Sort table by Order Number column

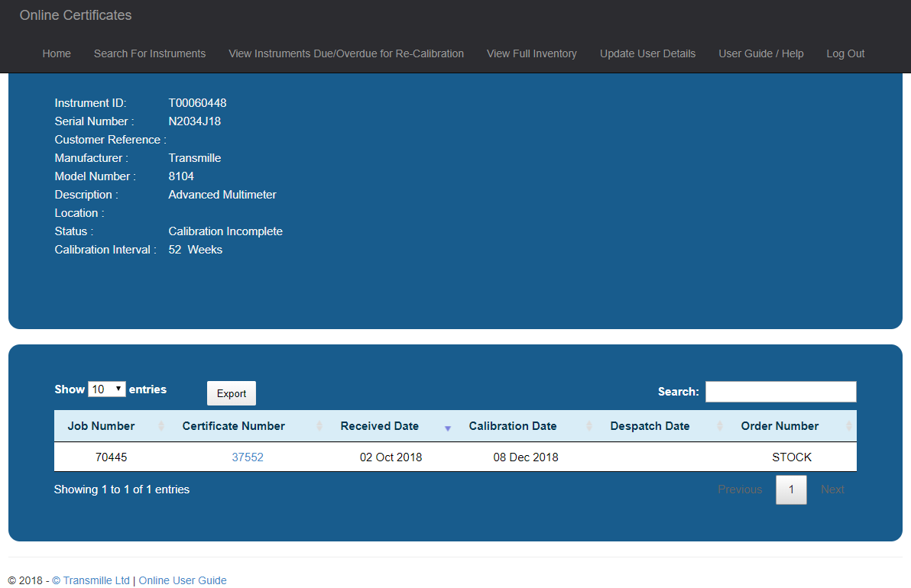point(792,426)
